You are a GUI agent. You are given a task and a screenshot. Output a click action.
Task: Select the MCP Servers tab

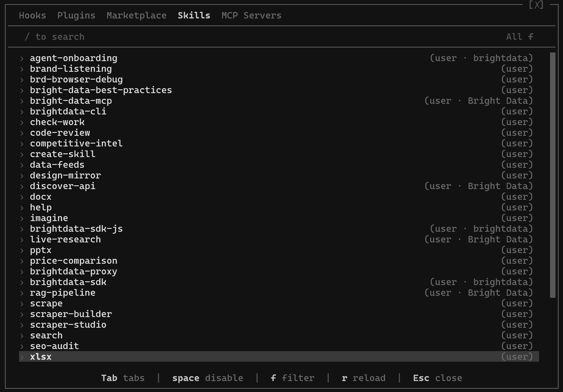tap(251, 15)
